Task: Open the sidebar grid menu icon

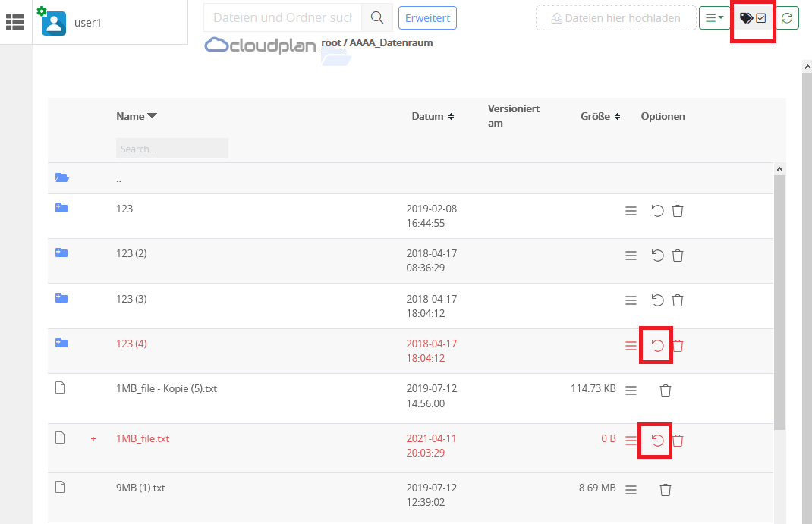Action: click(x=14, y=21)
